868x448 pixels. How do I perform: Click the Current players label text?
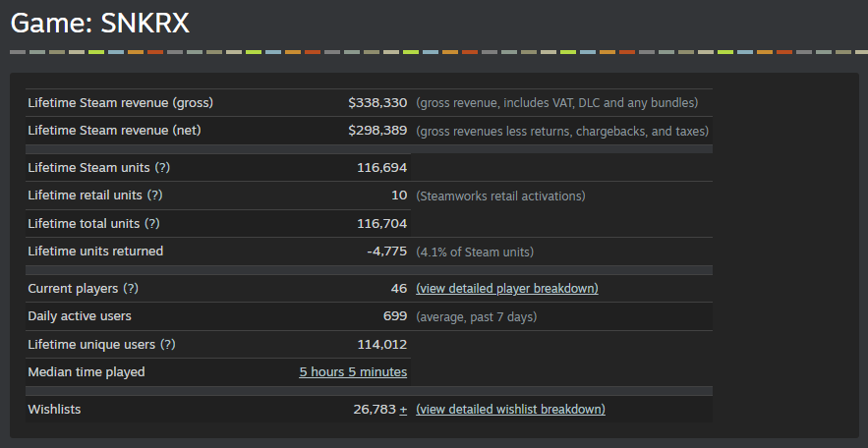pos(73,289)
